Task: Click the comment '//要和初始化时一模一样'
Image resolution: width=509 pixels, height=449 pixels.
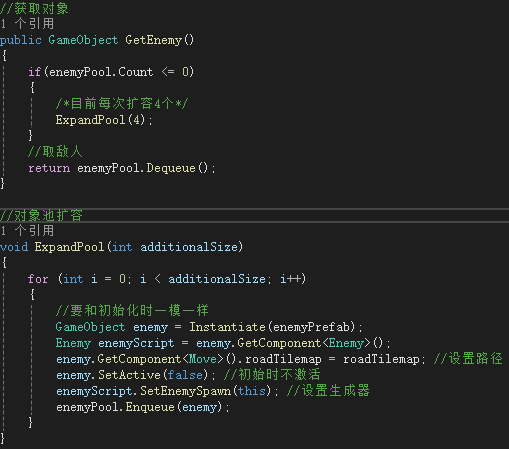Action: 132,310
